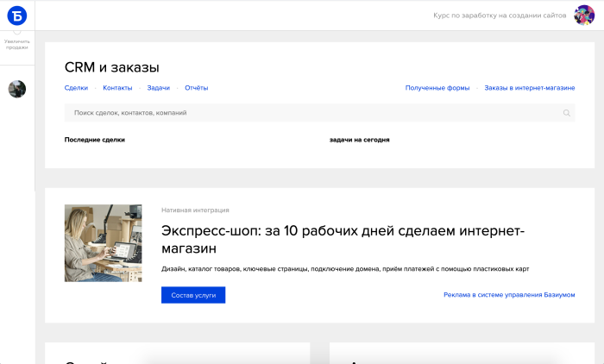Open 'Реклама в системе управления Базиумом' link
This screenshot has height=364, width=604.
pyautogui.click(x=509, y=295)
